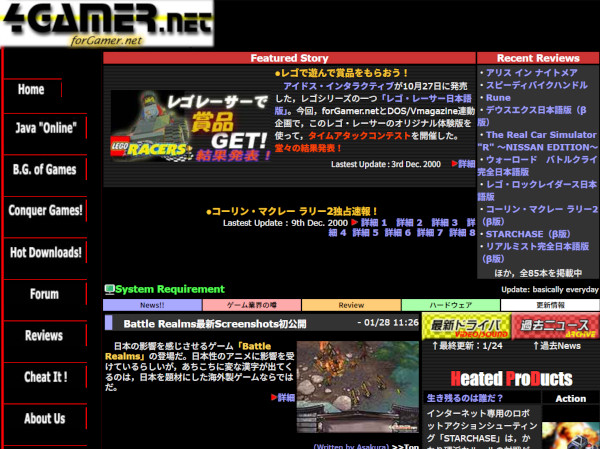Follow the アイドス・インタラクティブ link
The image size is (600, 449).
(x=338, y=86)
